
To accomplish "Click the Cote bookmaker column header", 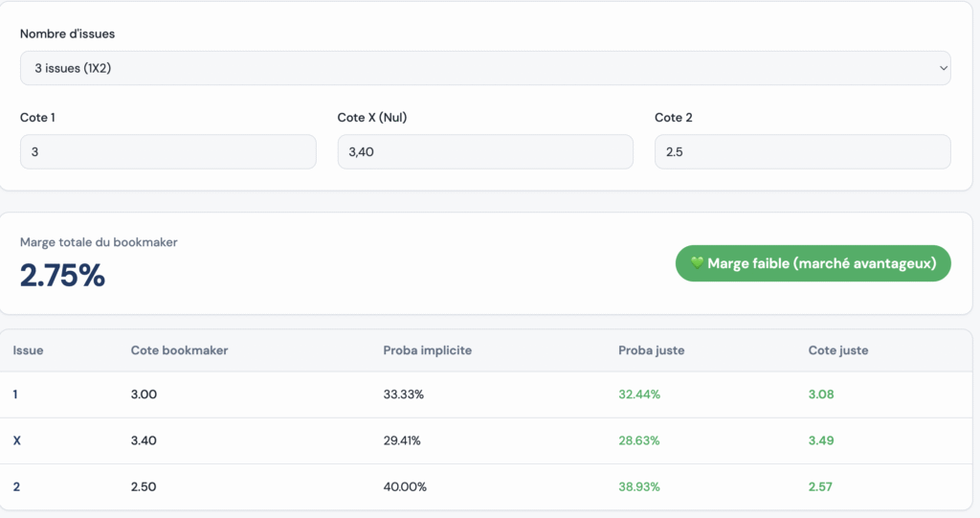I will click(179, 350).
